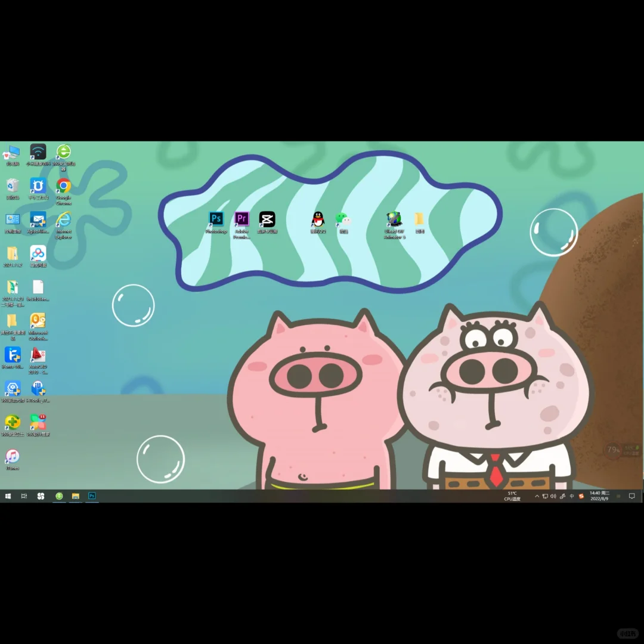Viewport: 644px width, 644px height.
Task: Open the iFonts shortcut
Action: 13,358
